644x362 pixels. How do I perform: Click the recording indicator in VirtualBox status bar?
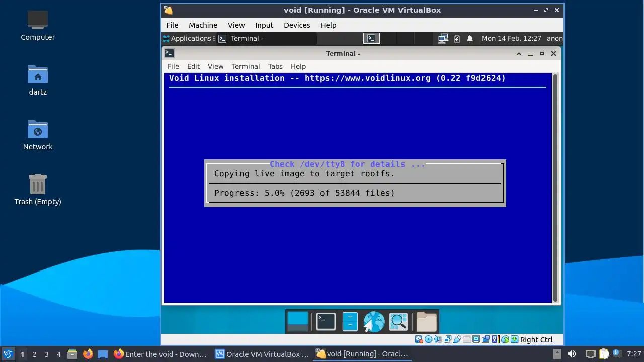(x=486, y=340)
